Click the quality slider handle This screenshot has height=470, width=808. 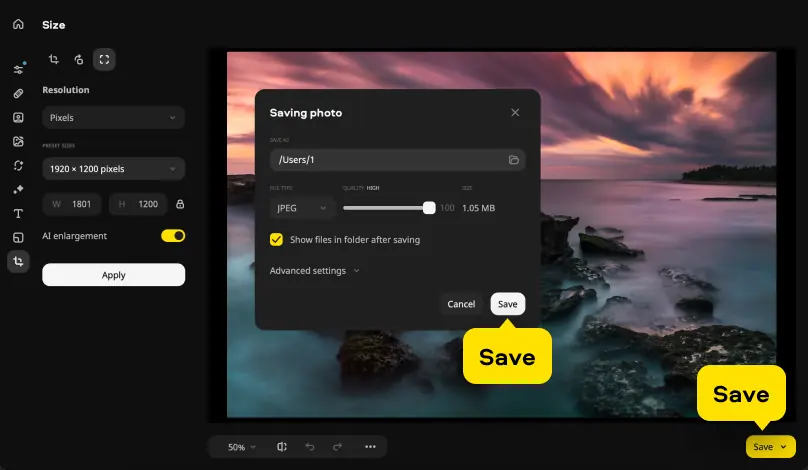coord(429,208)
